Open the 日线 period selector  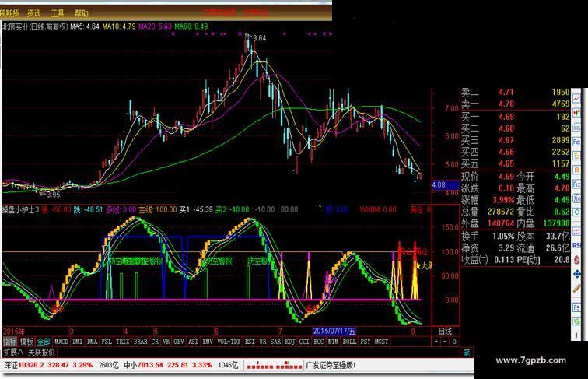click(x=445, y=332)
